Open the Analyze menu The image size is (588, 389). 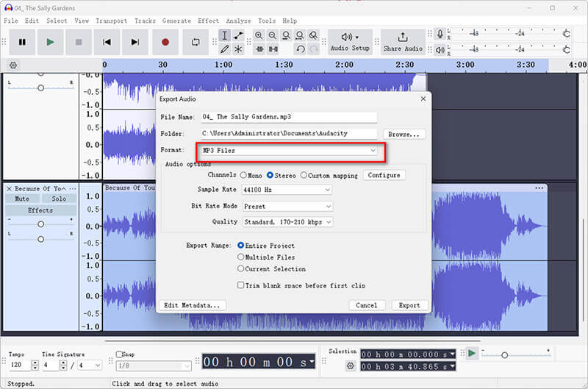238,21
